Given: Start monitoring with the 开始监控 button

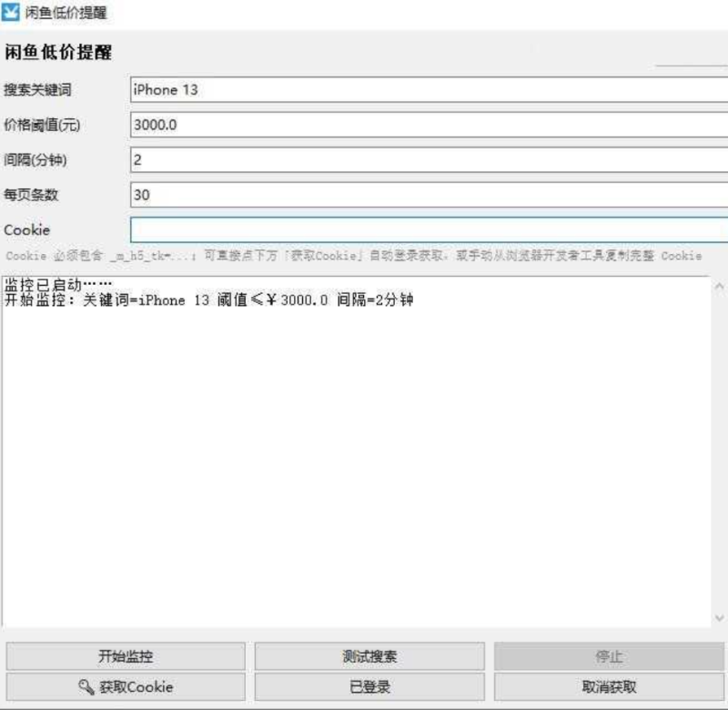Looking at the screenshot, I should pyautogui.click(x=126, y=656).
